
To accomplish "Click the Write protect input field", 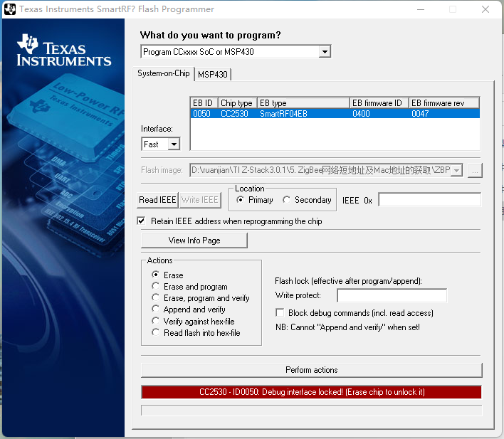I will coord(392,295).
